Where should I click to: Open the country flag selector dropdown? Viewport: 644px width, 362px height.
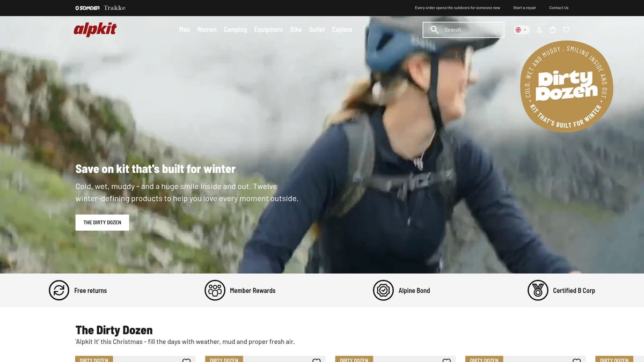tap(521, 30)
